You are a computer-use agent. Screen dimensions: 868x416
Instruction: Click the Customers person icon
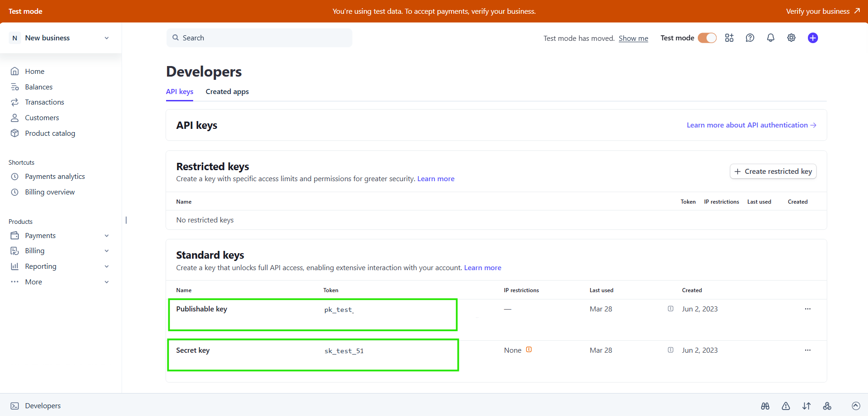point(15,117)
